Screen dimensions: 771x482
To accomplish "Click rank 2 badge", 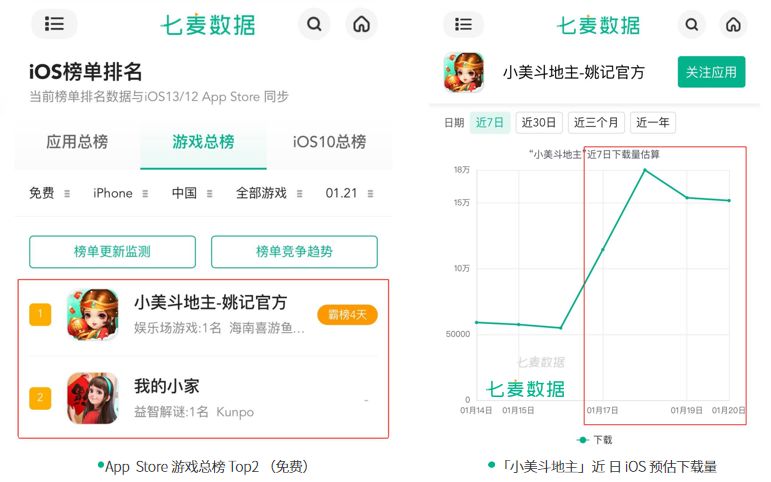I will point(40,398).
